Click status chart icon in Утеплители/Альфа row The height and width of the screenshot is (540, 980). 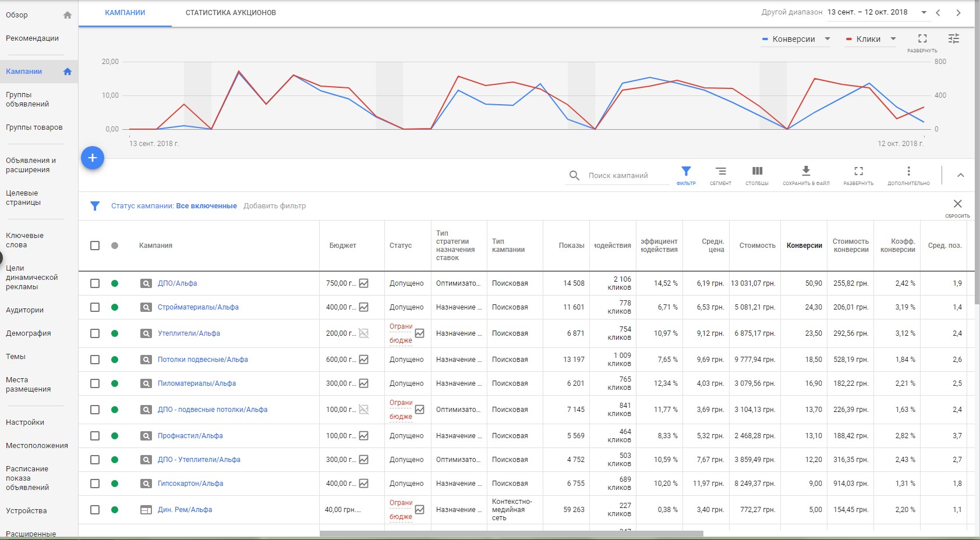pyautogui.click(x=420, y=333)
